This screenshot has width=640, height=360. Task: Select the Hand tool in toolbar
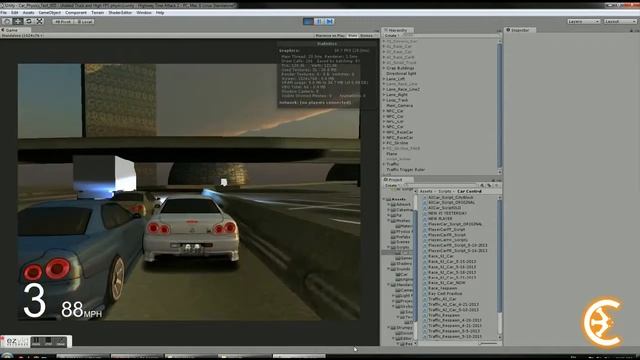tap(7, 21)
